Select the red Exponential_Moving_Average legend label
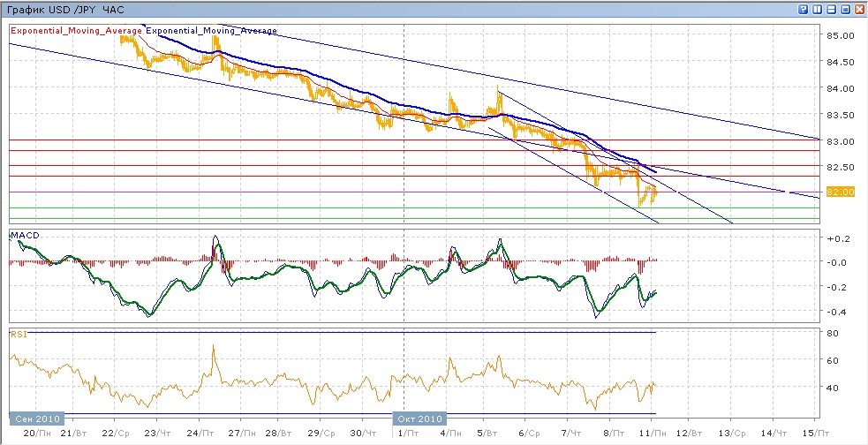868x445 pixels. pos(76,30)
